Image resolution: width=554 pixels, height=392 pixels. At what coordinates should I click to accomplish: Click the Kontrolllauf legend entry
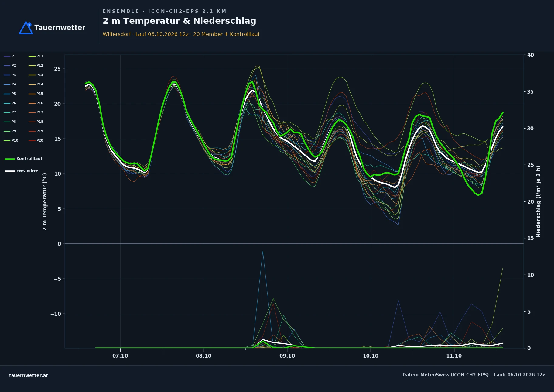pyautogui.click(x=24, y=159)
